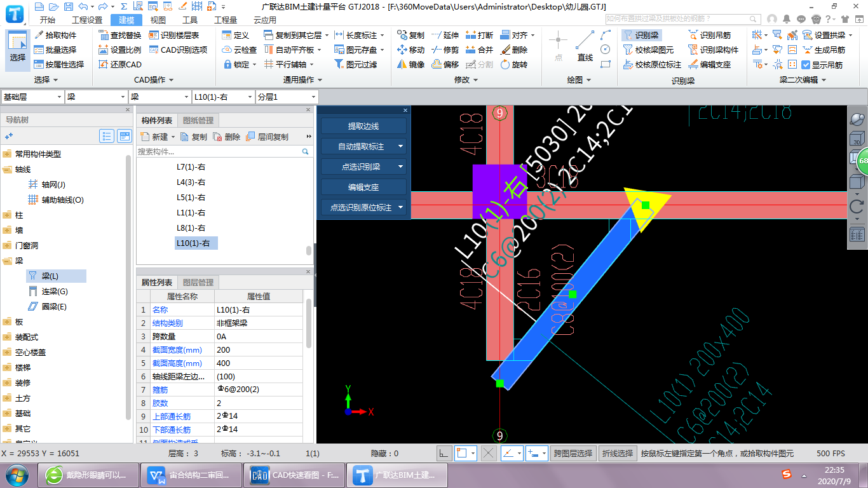Open the 视图 ribbon tab

[x=158, y=20]
